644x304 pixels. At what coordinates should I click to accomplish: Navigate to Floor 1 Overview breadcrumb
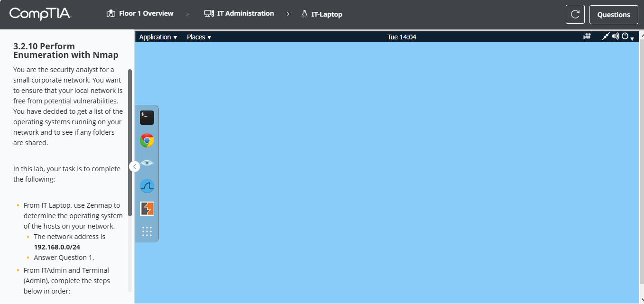[145, 13]
